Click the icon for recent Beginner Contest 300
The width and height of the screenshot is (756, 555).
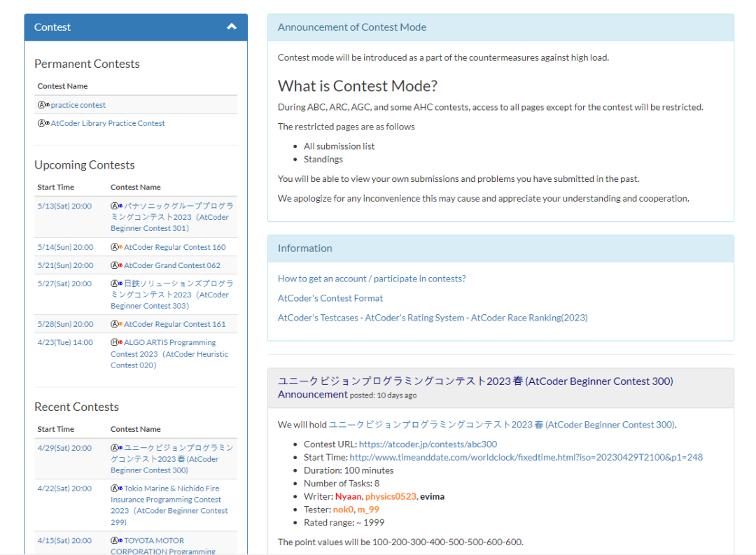(x=117, y=448)
